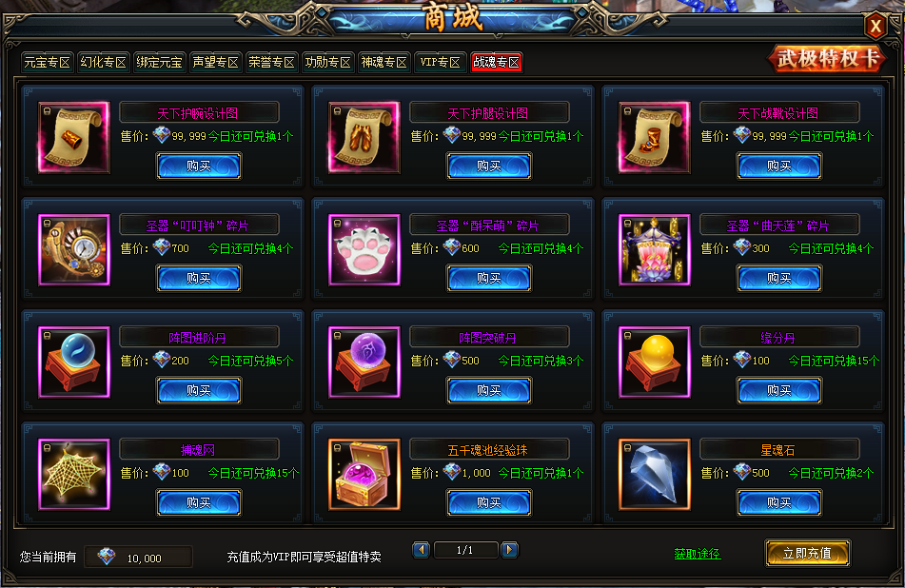Open the 武极特权卡 banner
This screenshot has height=588, width=905.
(x=827, y=58)
